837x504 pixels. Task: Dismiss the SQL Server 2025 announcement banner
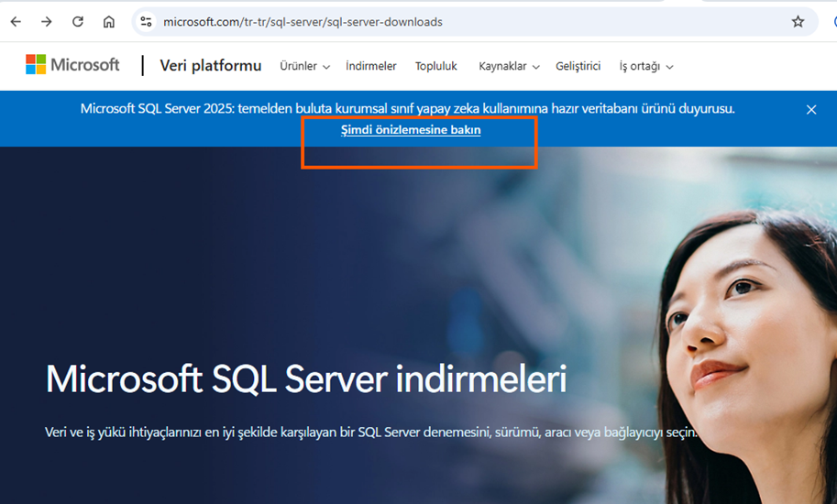tap(811, 110)
